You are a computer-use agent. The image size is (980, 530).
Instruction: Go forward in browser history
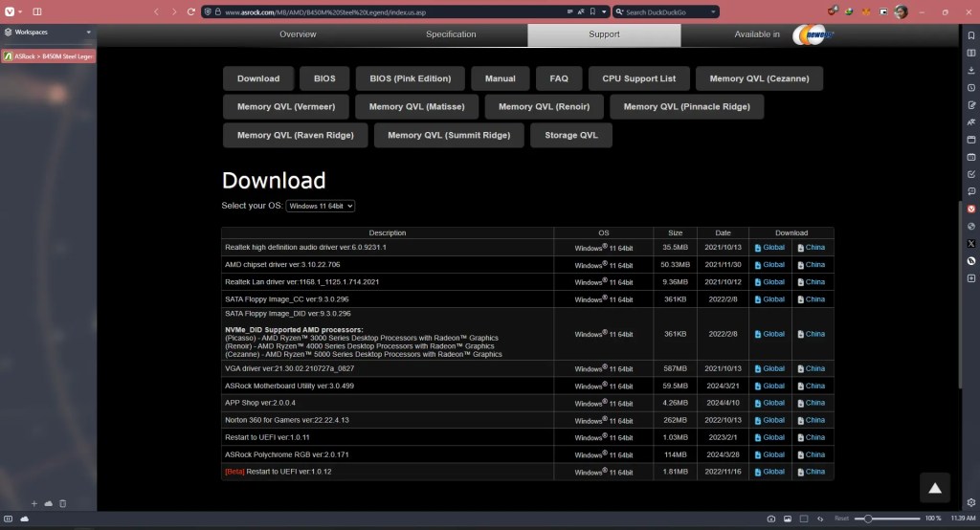[x=174, y=11]
